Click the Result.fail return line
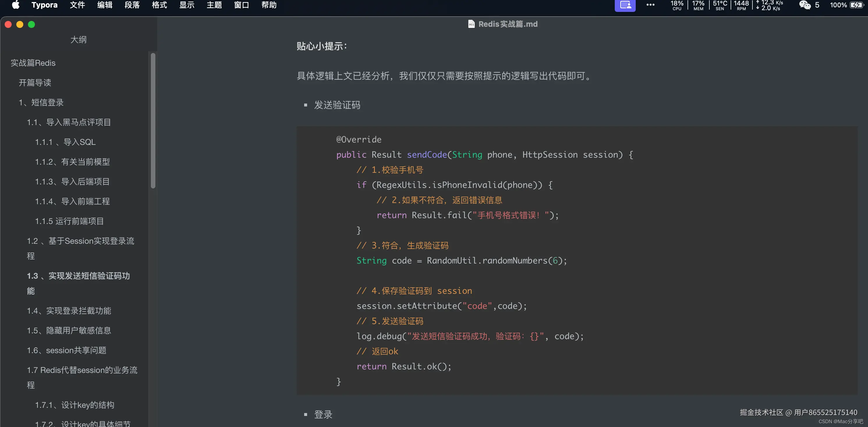868x427 pixels. coord(467,215)
